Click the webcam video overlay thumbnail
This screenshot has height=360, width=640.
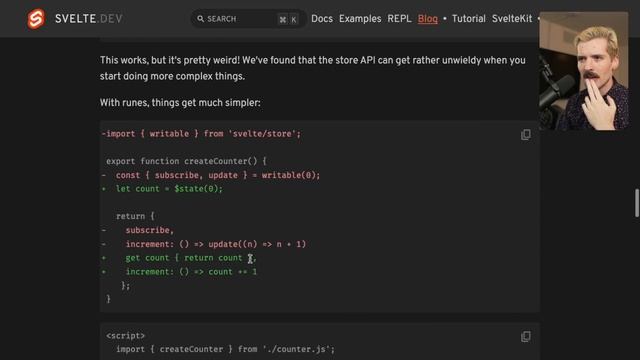584,71
